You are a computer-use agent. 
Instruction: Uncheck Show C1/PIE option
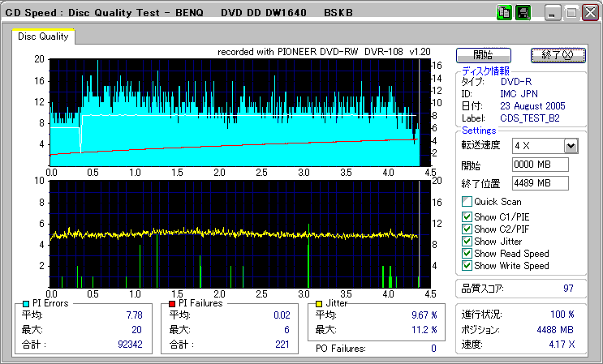467,216
